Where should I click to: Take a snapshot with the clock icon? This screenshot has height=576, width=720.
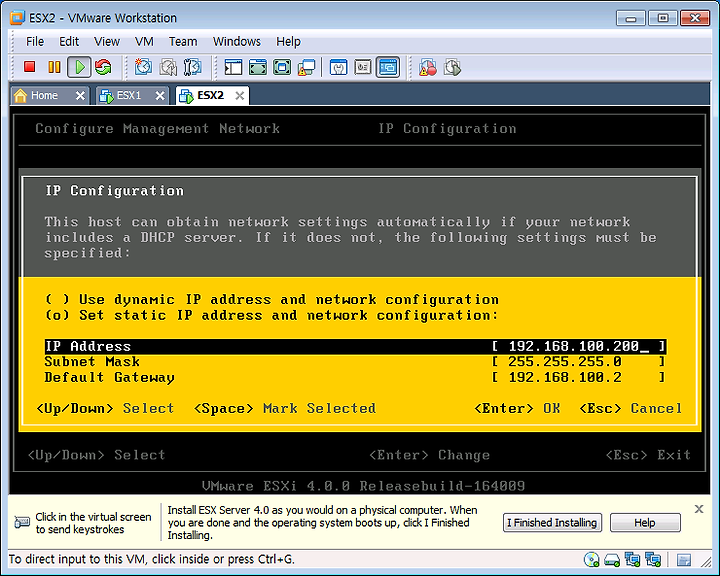tap(143, 67)
